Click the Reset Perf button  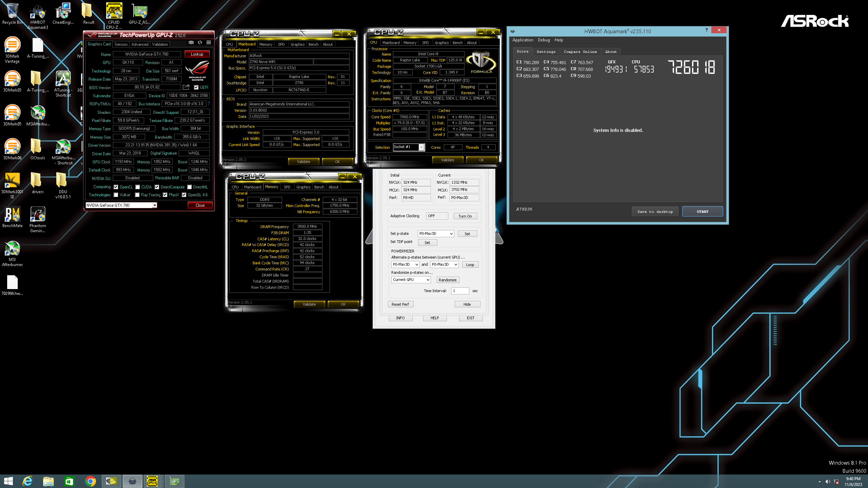click(x=400, y=304)
